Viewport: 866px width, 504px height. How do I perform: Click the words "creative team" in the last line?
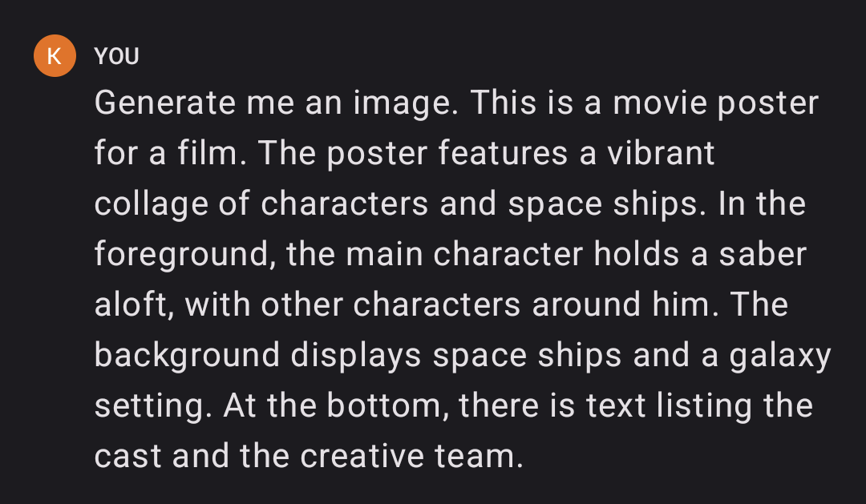click(411, 457)
